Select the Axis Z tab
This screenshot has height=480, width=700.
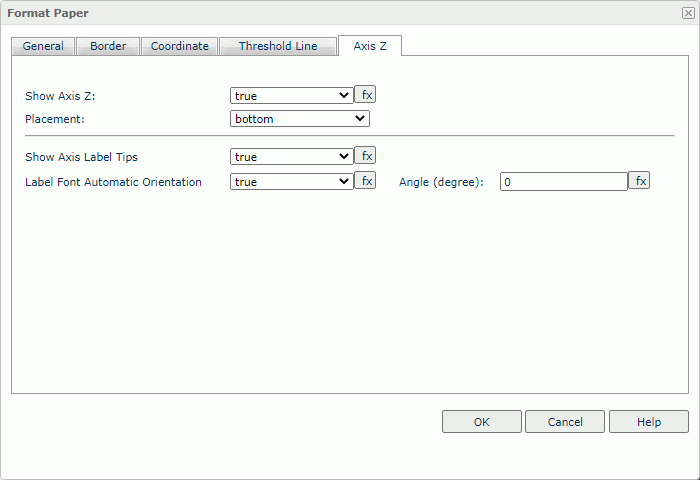(370, 46)
